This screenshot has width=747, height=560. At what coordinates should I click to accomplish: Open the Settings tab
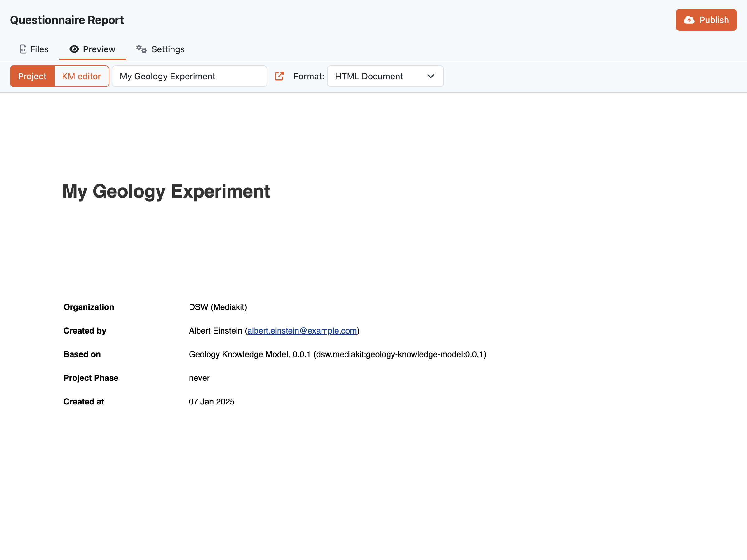(x=160, y=49)
